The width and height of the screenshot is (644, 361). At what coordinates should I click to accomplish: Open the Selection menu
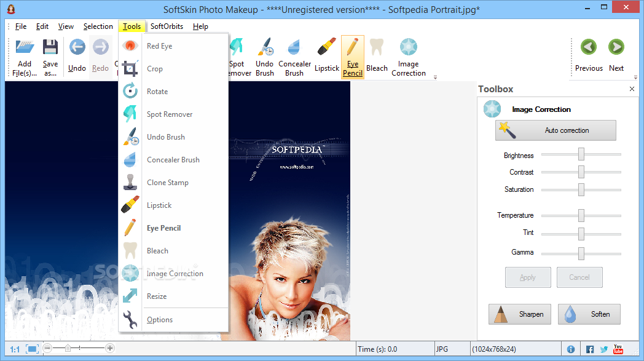pyautogui.click(x=98, y=26)
